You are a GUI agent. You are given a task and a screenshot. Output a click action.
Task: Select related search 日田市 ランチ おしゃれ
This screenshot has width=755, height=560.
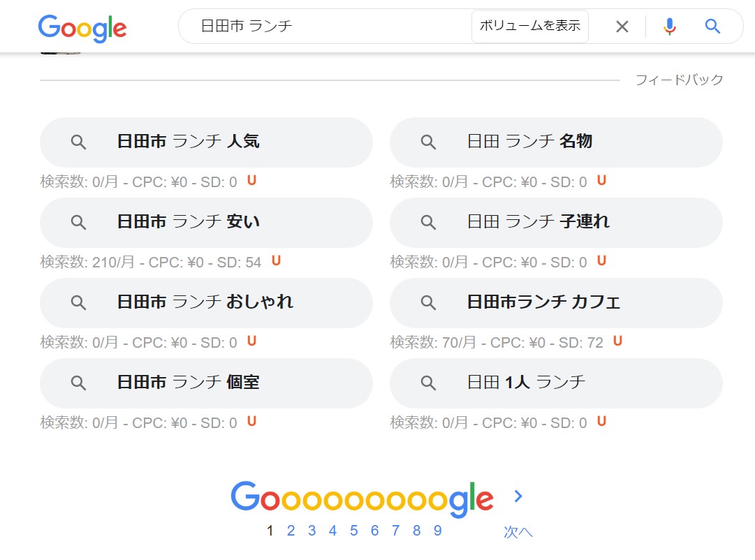pos(206,302)
